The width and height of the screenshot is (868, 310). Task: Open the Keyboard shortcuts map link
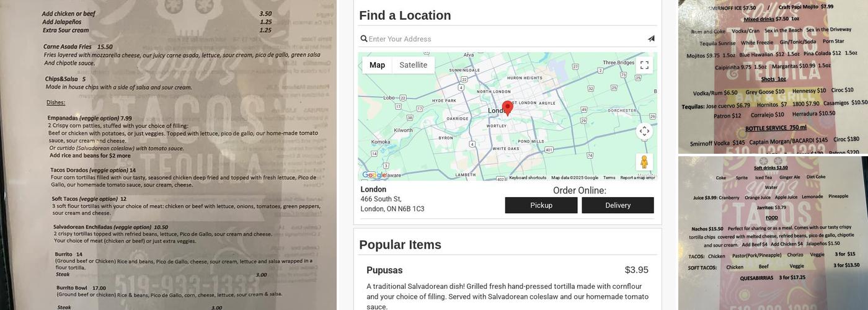click(528, 178)
